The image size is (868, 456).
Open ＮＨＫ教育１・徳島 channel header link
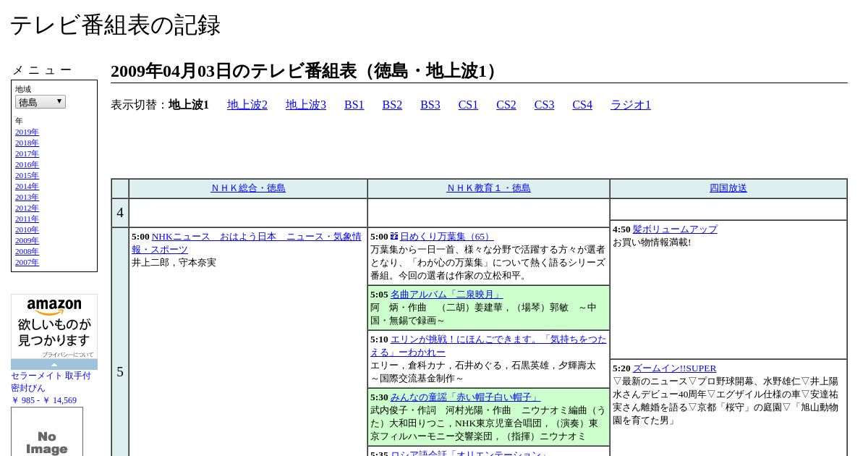tap(488, 188)
